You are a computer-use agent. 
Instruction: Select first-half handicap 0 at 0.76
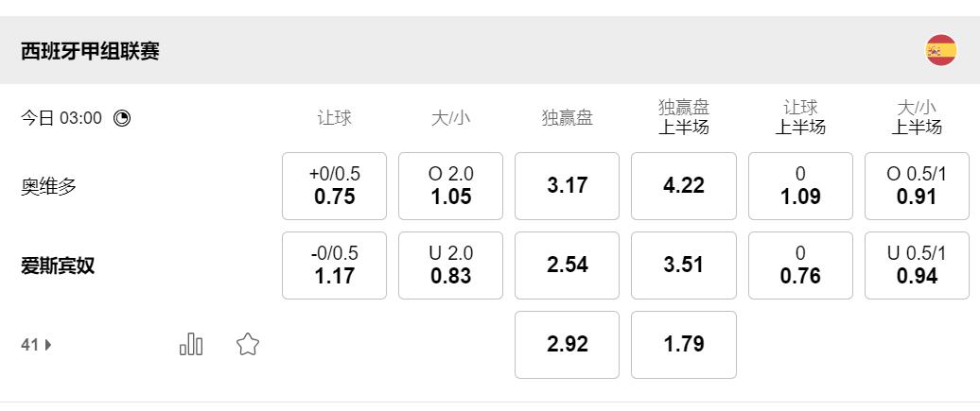point(800,265)
